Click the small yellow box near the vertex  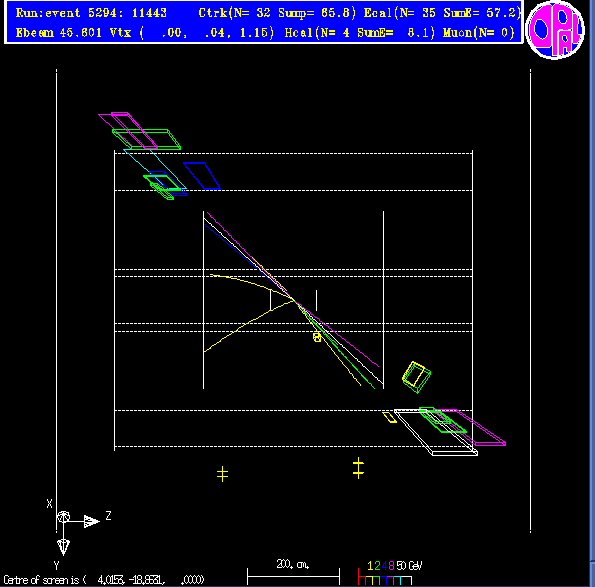317,337
